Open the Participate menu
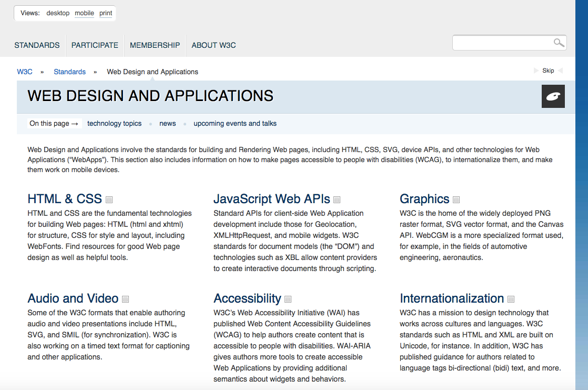588x390 pixels. point(95,45)
